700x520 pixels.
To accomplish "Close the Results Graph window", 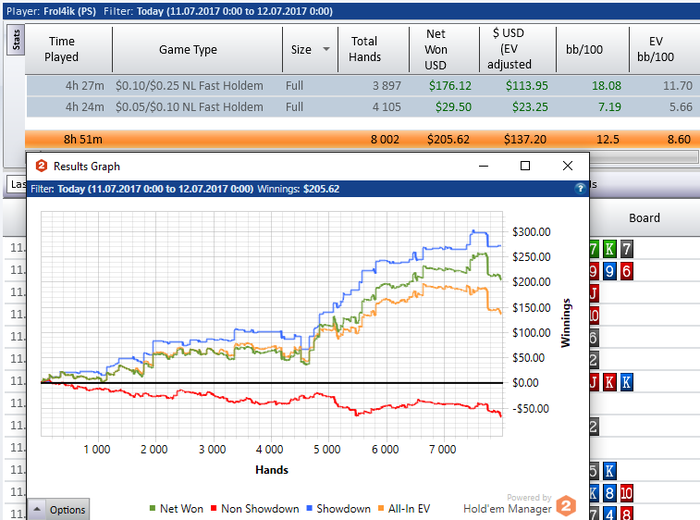I will [x=567, y=166].
